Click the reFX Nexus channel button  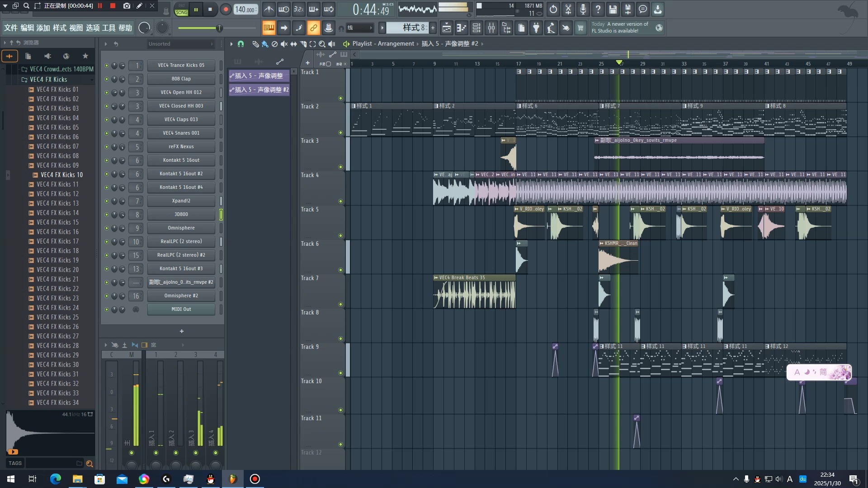[181, 147]
